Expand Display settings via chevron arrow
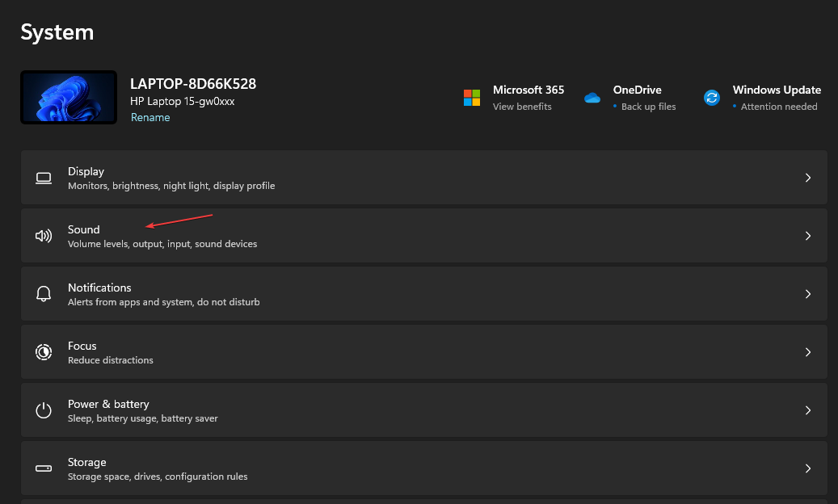This screenshot has height=504, width=838. coord(807,178)
